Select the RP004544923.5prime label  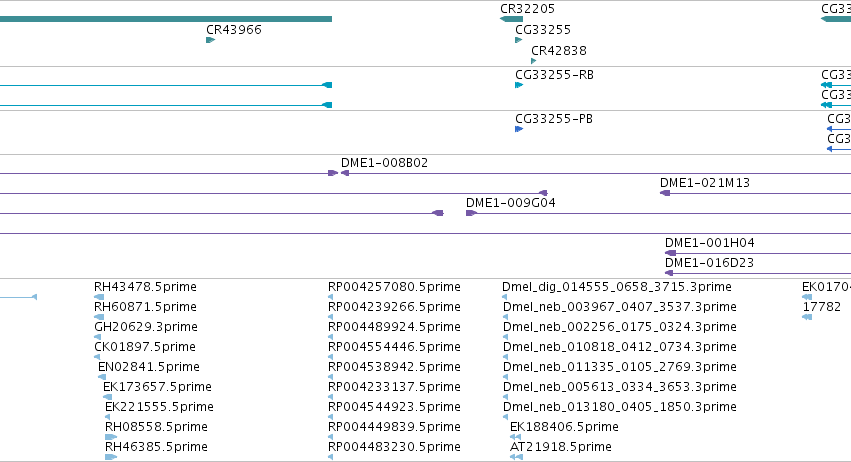pyautogui.click(x=395, y=407)
